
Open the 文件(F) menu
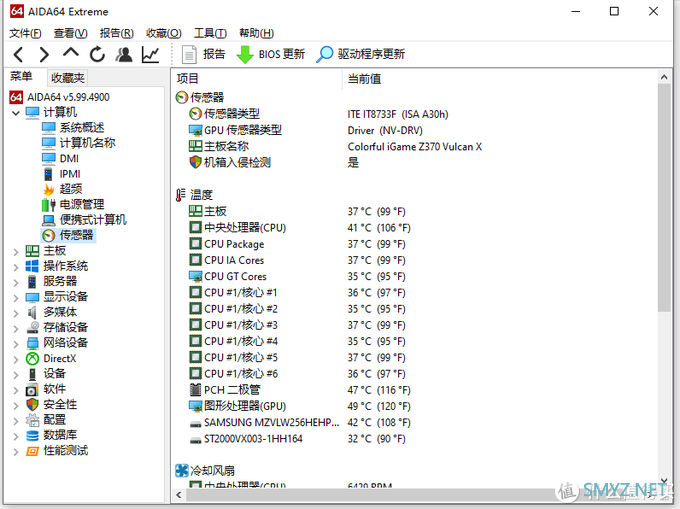25,33
